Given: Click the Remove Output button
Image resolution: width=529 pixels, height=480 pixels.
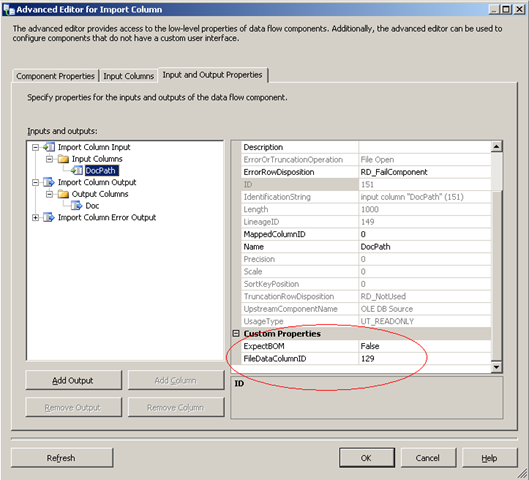Looking at the screenshot, I should [73, 407].
